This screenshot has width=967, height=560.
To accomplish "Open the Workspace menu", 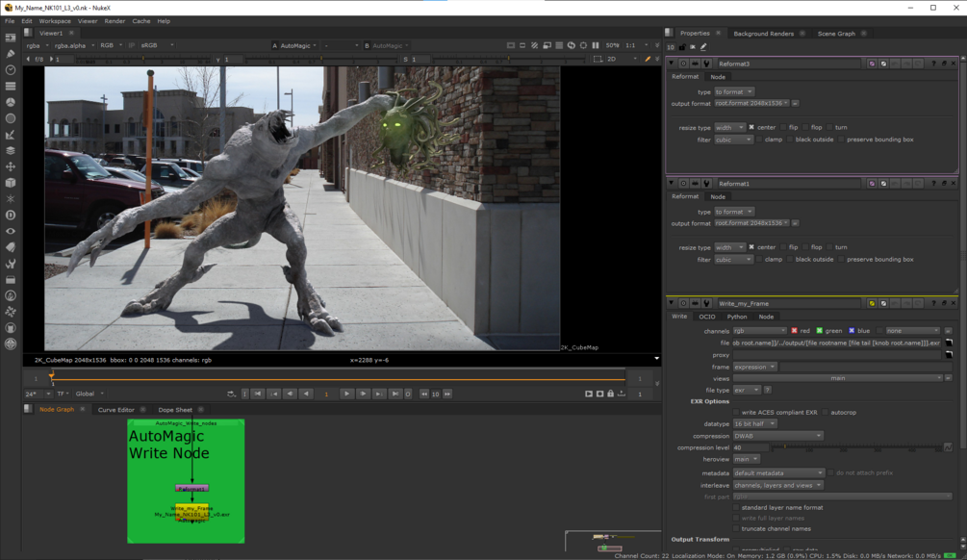I will pyautogui.click(x=55, y=21).
